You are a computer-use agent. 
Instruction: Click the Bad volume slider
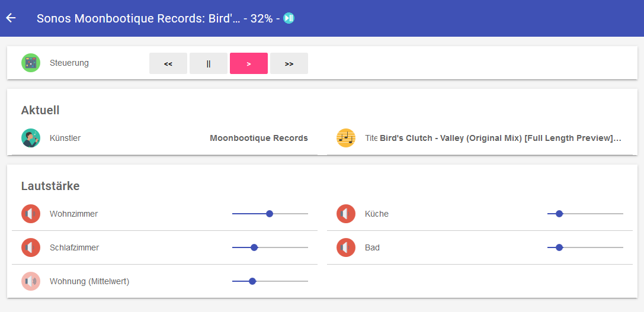[559, 247]
